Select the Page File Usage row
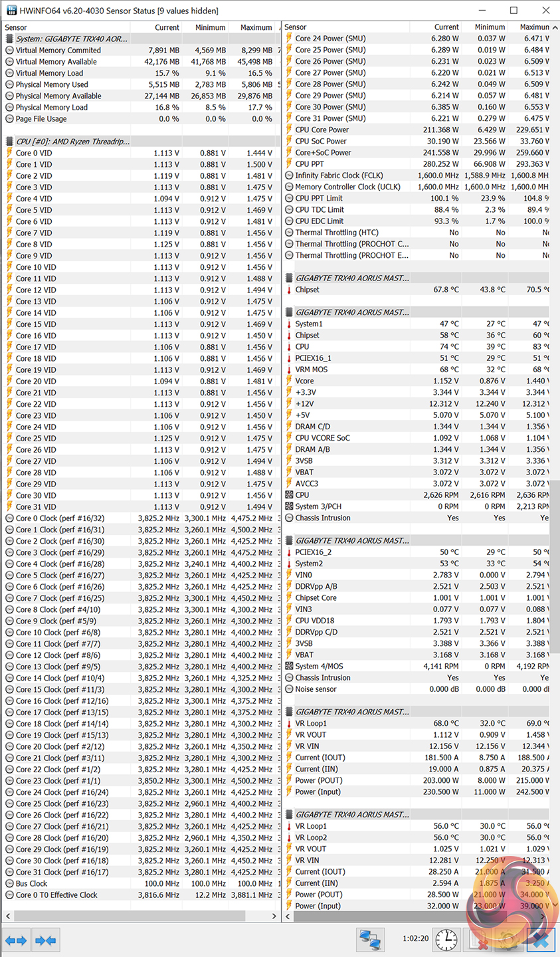560x957 pixels. 141,119
